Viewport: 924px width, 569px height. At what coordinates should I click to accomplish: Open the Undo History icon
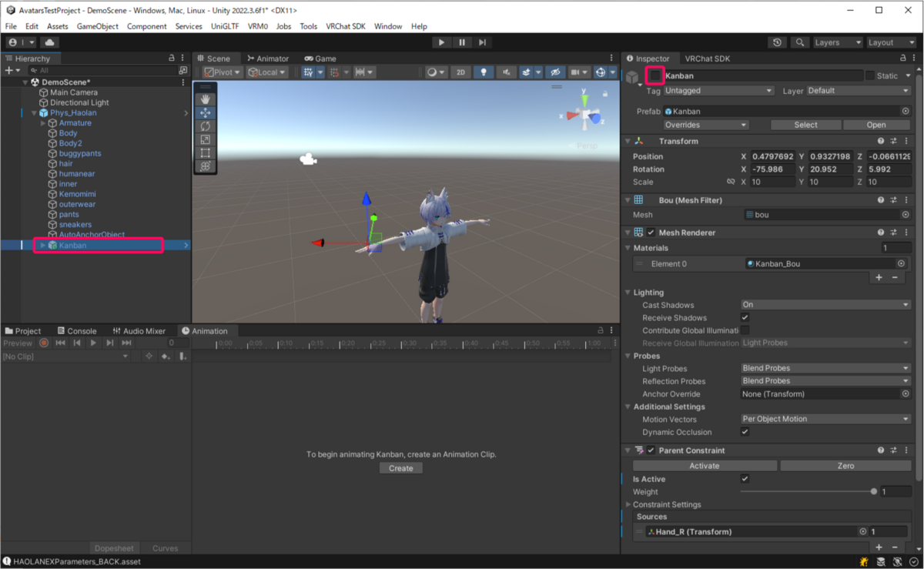pos(778,42)
